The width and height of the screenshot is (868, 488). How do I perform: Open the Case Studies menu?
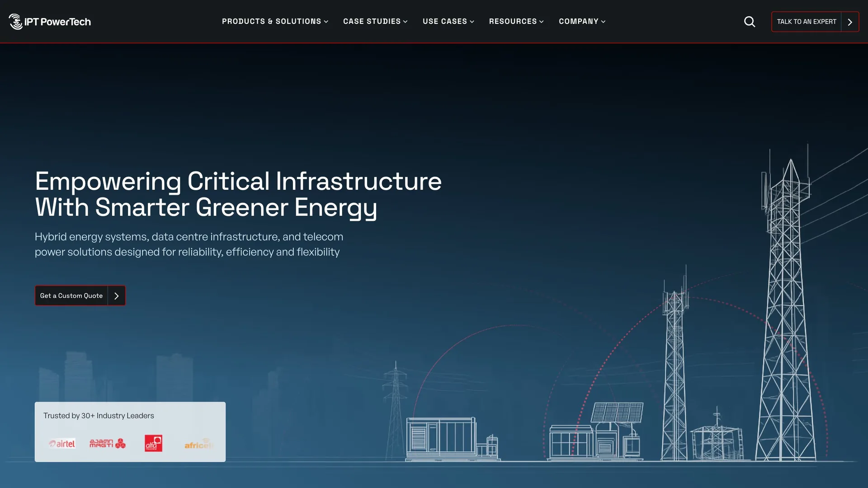point(375,21)
